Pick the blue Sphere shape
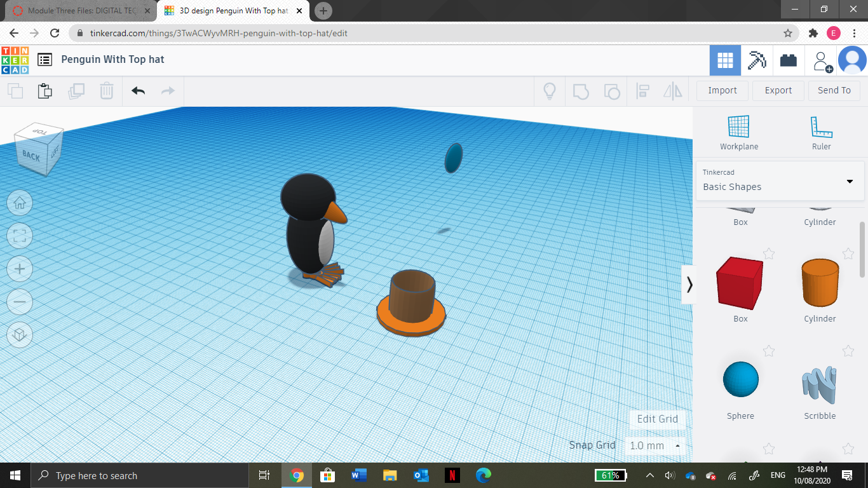Screen dimensions: 868x488 [741, 379]
